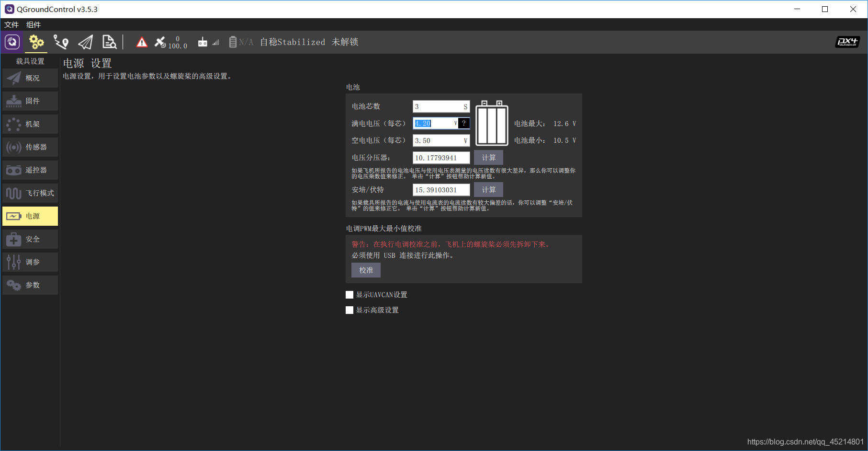
Task: Close the QGroundControl window
Action: (x=853, y=9)
